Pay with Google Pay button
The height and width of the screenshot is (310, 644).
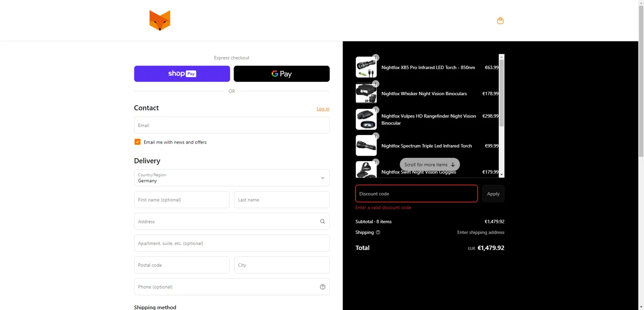[282, 74]
